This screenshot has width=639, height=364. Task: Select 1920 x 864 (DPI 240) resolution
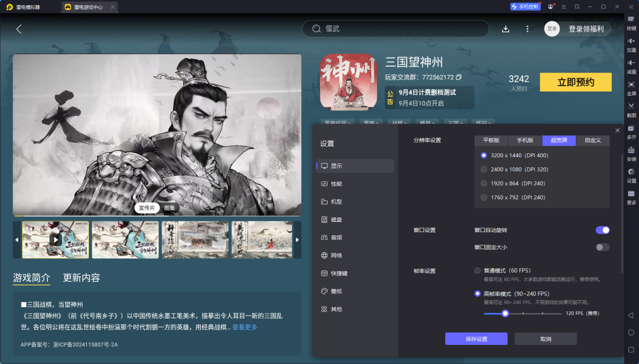[484, 184]
